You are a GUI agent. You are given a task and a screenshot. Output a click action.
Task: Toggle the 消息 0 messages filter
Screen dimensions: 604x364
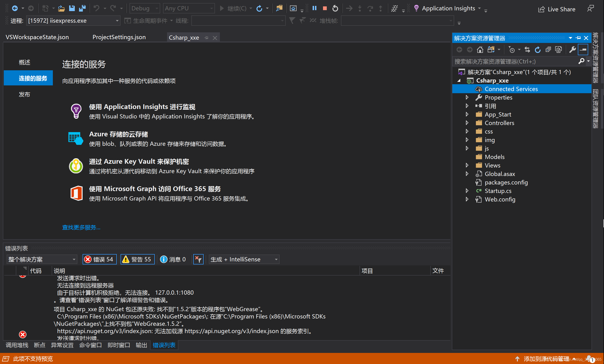pyautogui.click(x=173, y=259)
